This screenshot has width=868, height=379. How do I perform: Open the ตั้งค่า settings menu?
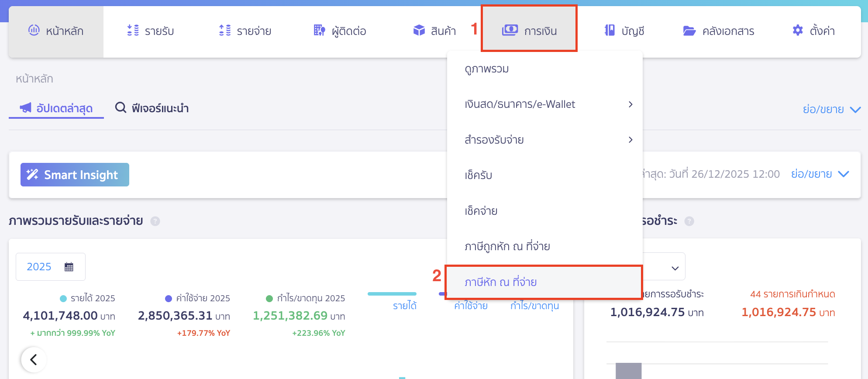point(813,31)
